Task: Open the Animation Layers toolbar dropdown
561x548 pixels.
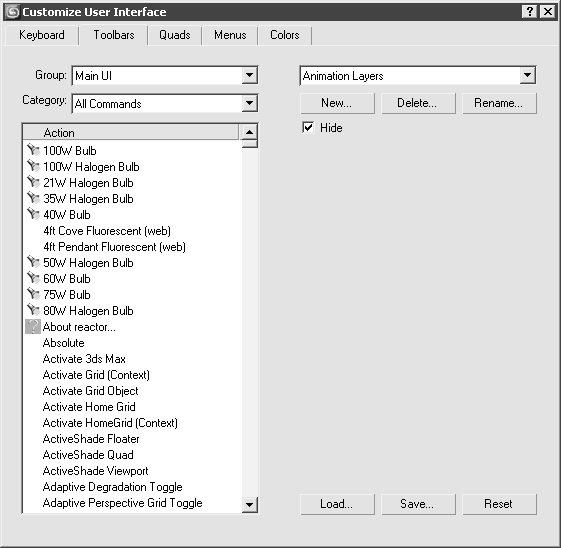Action: coord(527,75)
